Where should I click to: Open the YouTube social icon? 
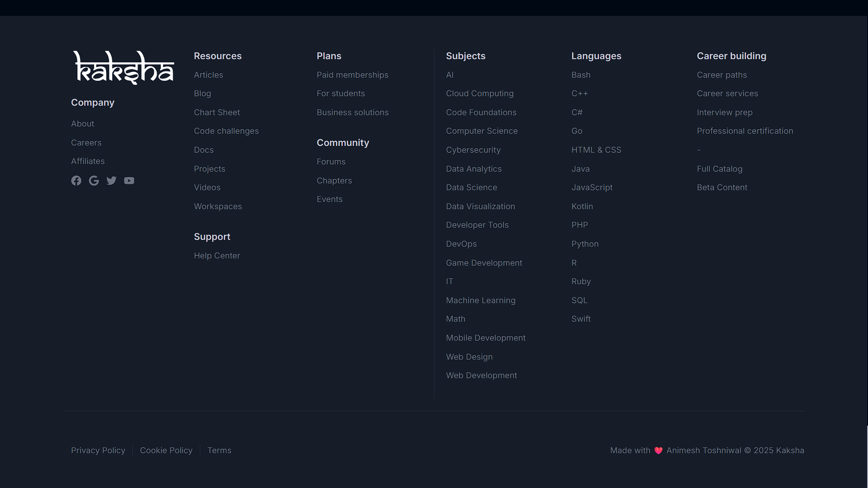pos(129,181)
